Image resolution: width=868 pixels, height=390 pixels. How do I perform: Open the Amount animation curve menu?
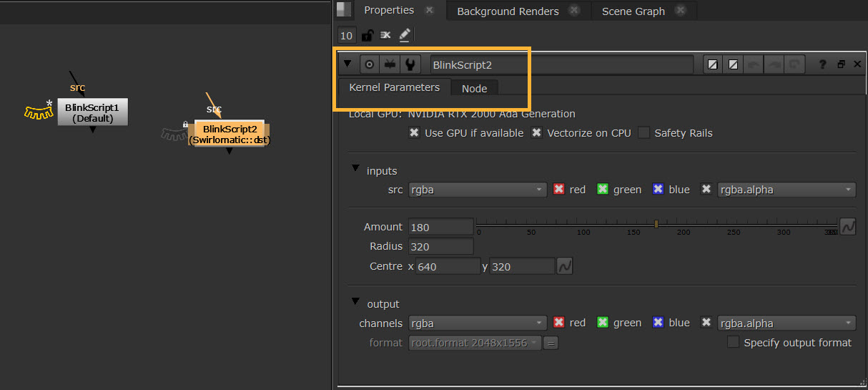[x=847, y=227]
